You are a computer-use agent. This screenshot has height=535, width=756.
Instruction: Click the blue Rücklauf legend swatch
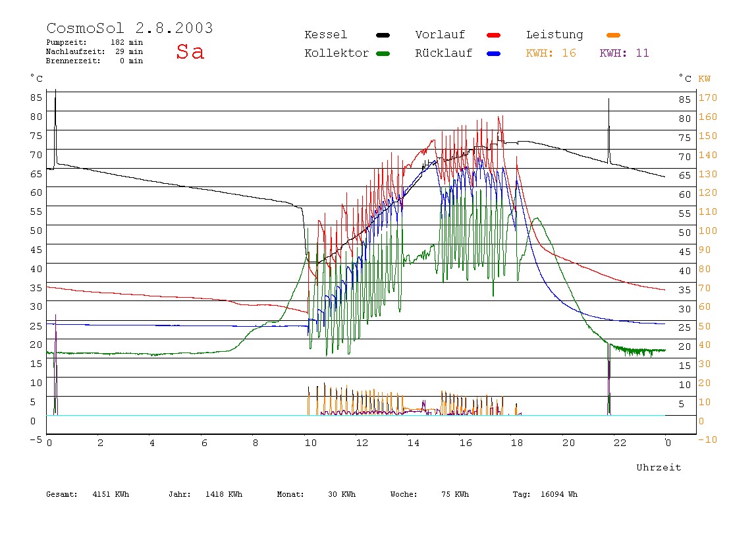pyautogui.click(x=494, y=53)
